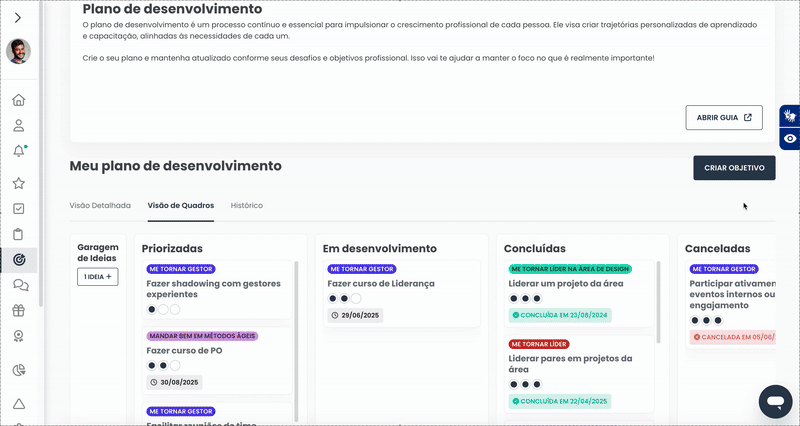Image resolution: width=800 pixels, height=426 pixels.
Task: Open the clipboard icon in sidebar
Action: coord(18,234)
